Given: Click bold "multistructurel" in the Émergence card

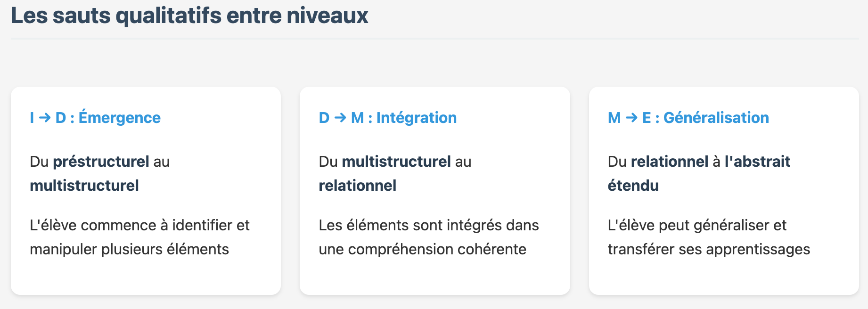Looking at the screenshot, I should [84, 186].
